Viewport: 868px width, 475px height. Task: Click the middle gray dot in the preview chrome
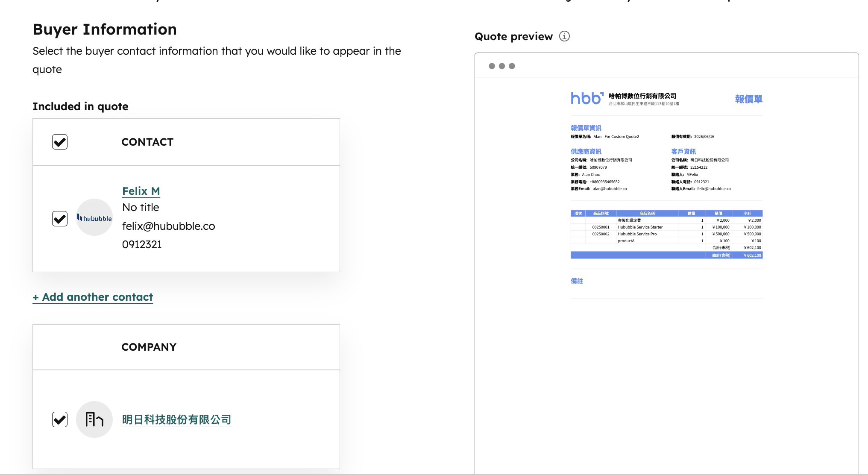coord(501,66)
